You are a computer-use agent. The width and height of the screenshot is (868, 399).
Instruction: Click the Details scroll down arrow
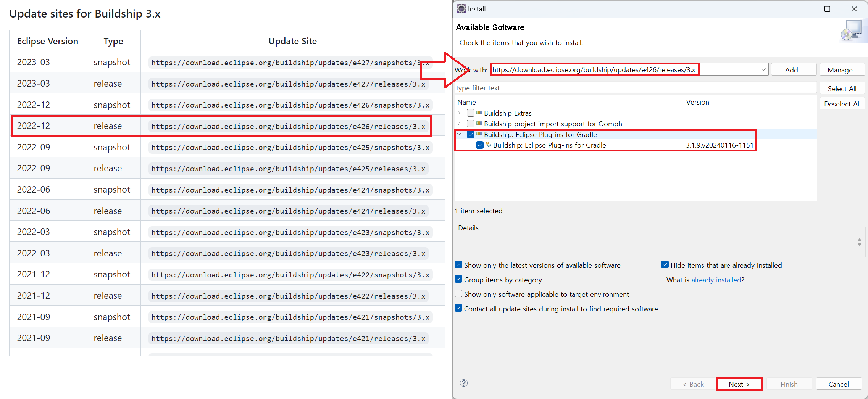[x=859, y=244]
